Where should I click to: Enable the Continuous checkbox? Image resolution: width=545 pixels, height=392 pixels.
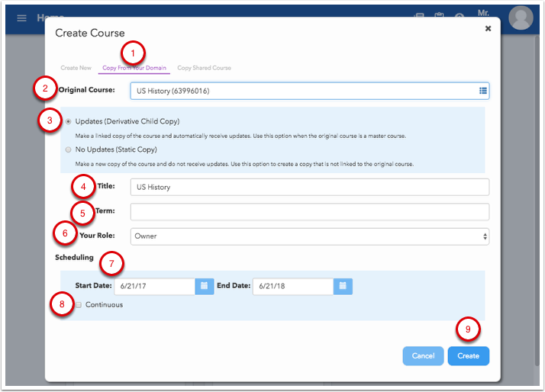(79, 305)
